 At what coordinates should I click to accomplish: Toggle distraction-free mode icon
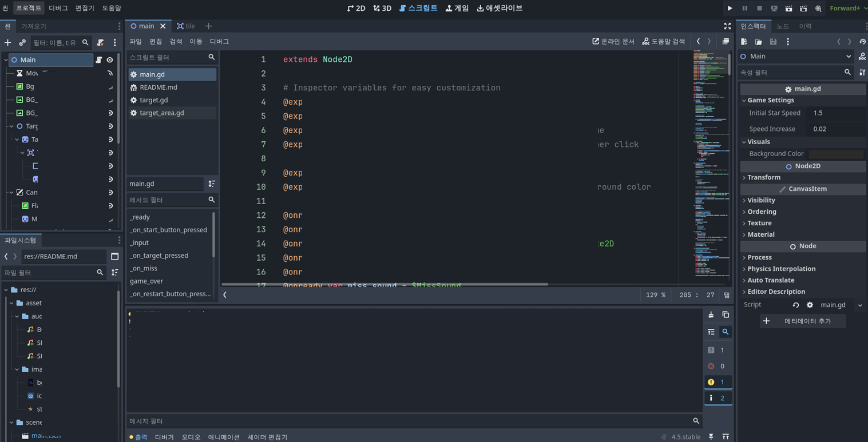click(x=727, y=26)
